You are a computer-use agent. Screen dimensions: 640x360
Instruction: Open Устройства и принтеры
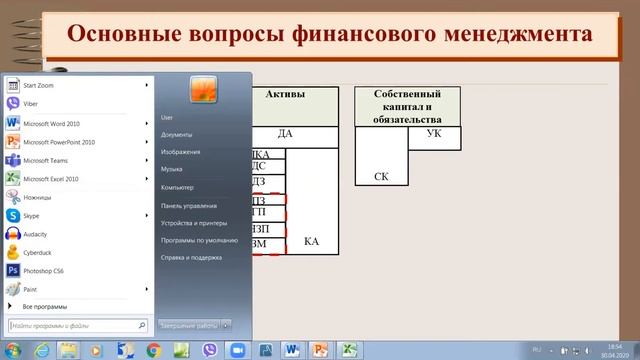194,223
